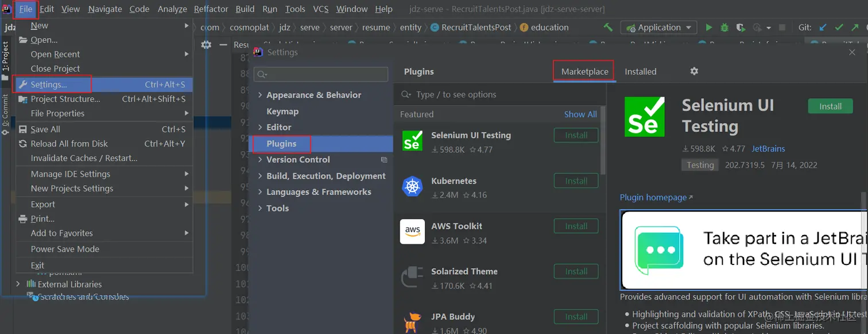Image resolution: width=868 pixels, height=334 pixels.
Task: Click the Git push arrow icon
Action: [855, 27]
